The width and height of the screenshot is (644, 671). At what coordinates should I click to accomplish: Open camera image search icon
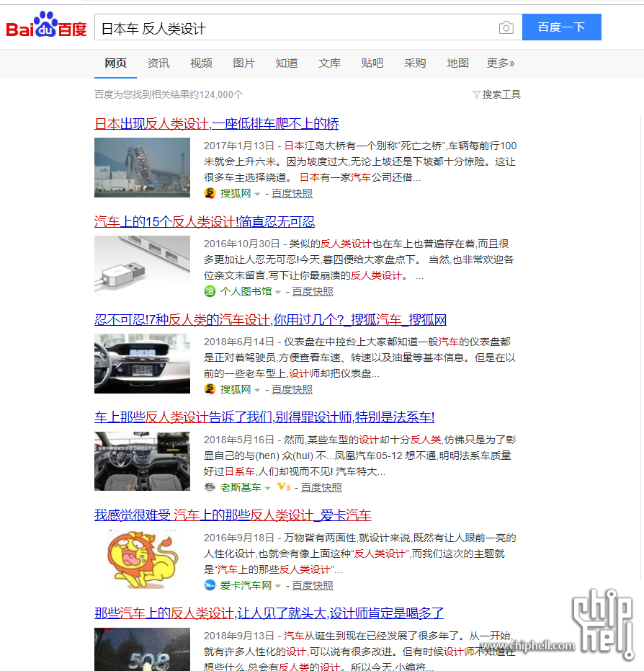506,28
